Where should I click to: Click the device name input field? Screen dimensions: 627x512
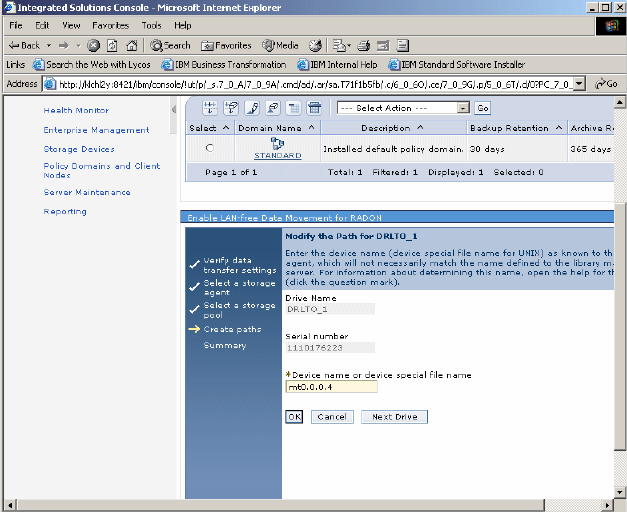pos(331,387)
